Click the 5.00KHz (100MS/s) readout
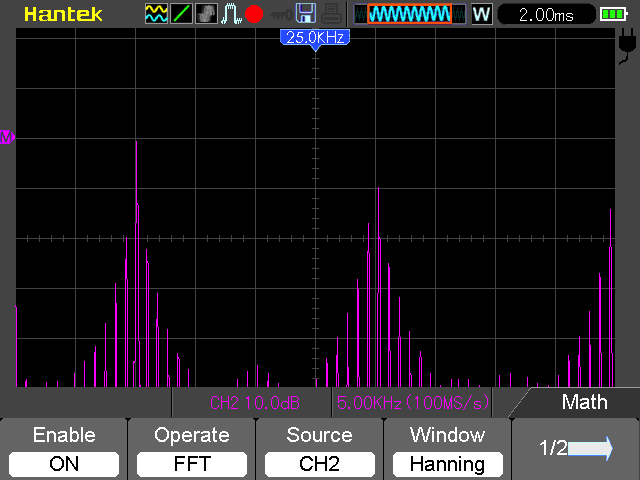The height and width of the screenshot is (480, 640). tap(413, 403)
